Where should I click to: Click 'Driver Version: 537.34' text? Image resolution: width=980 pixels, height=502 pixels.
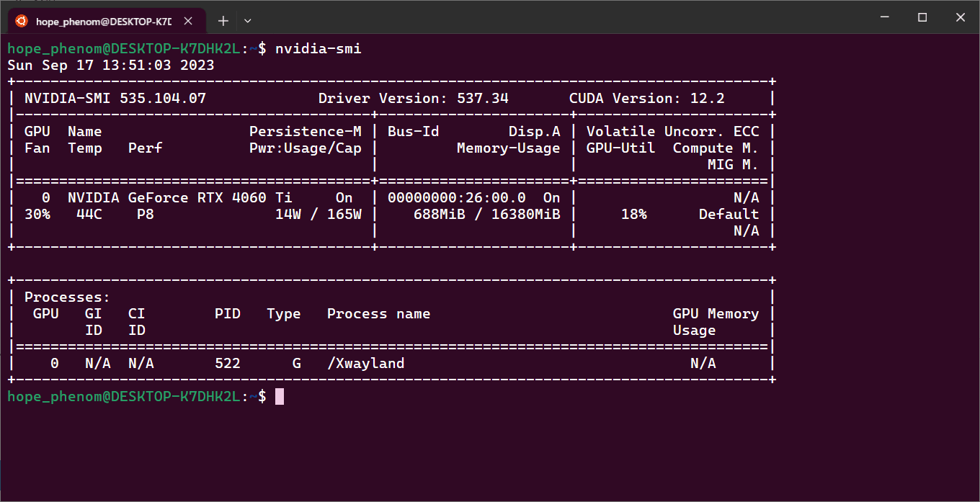tap(414, 99)
